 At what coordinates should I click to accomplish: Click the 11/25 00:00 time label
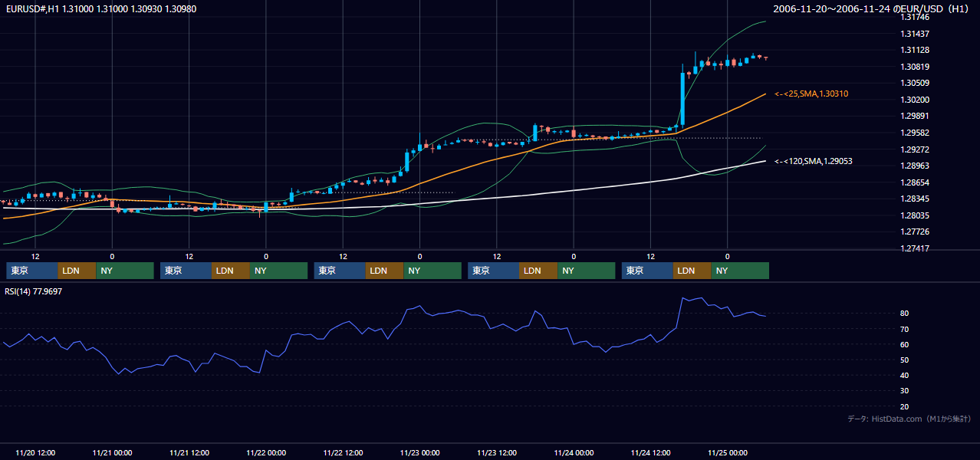728,452
